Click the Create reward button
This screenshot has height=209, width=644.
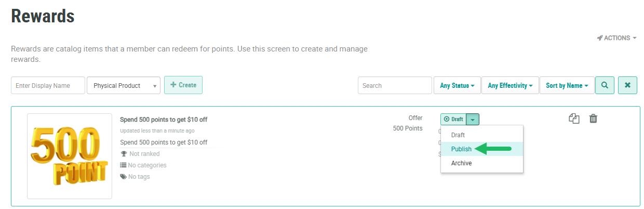[x=183, y=85]
